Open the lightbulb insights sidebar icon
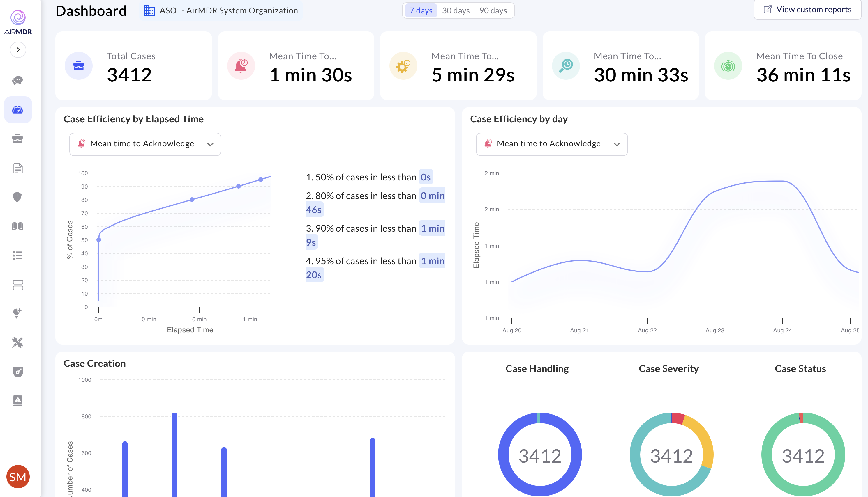The image size is (868, 497). (x=17, y=313)
